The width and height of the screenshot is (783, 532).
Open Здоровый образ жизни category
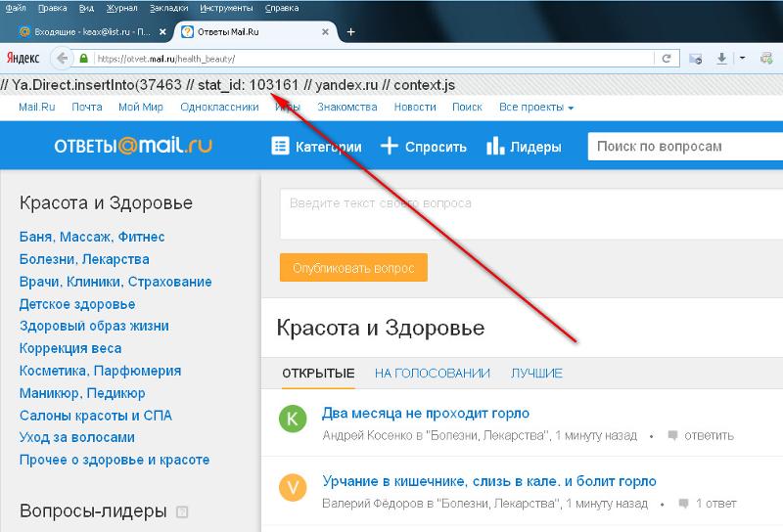(94, 326)
